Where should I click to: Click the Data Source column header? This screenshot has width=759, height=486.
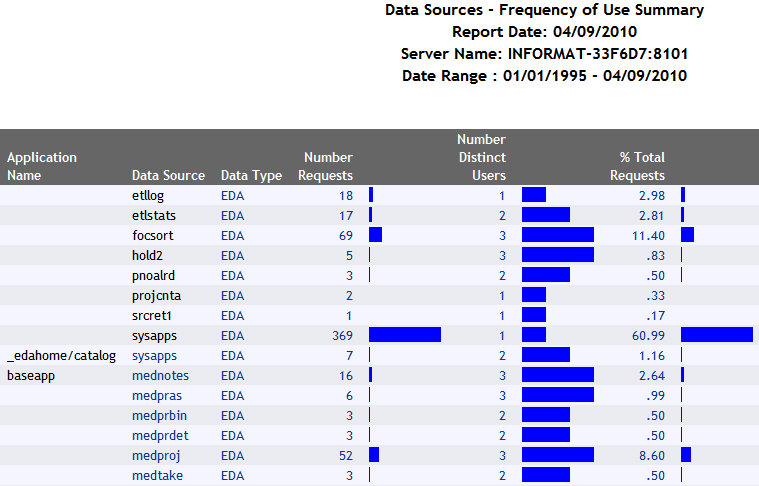pos(168,175)
